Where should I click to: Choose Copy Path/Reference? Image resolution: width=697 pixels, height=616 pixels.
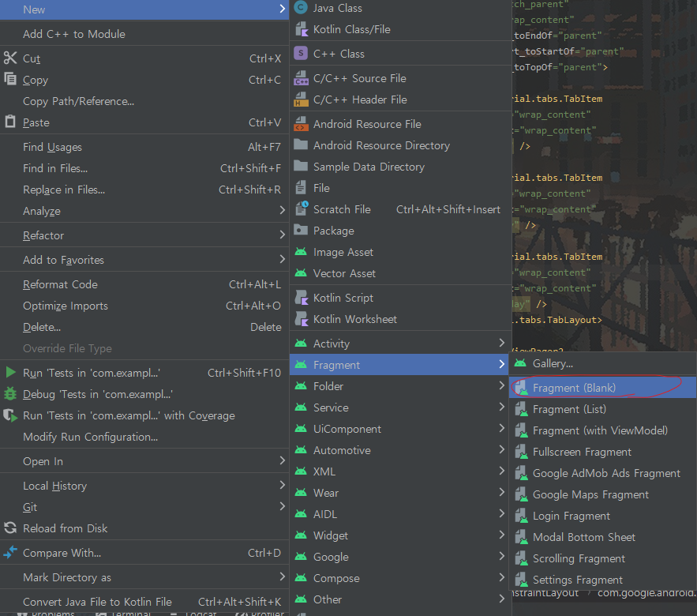[144, 101]
